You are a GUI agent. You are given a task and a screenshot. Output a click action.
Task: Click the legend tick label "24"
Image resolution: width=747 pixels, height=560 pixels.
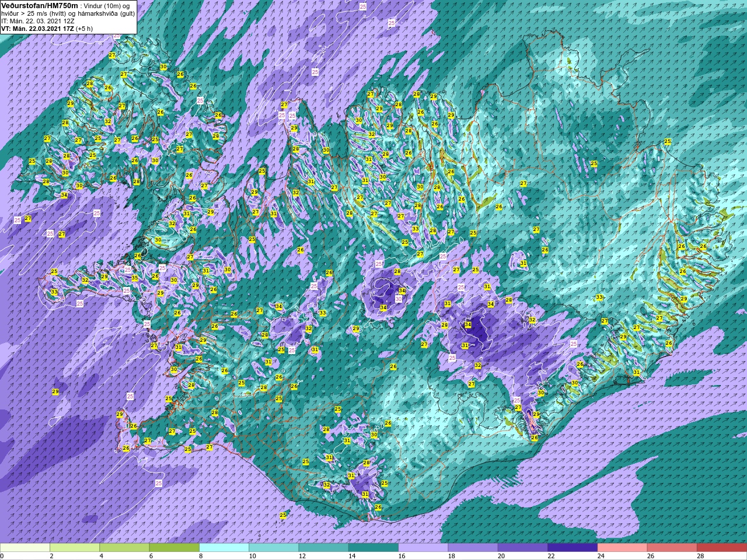point(601,556)
